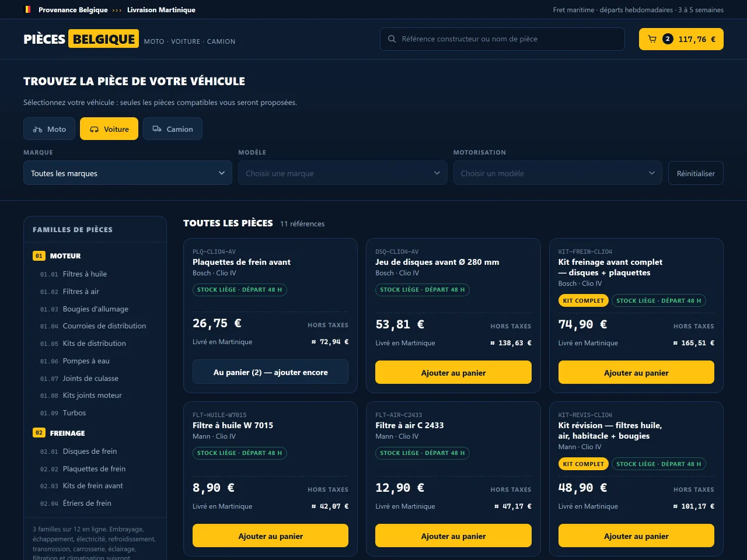Click the KIT-FREIN-CLIO4 reference code

click(585, 252)
